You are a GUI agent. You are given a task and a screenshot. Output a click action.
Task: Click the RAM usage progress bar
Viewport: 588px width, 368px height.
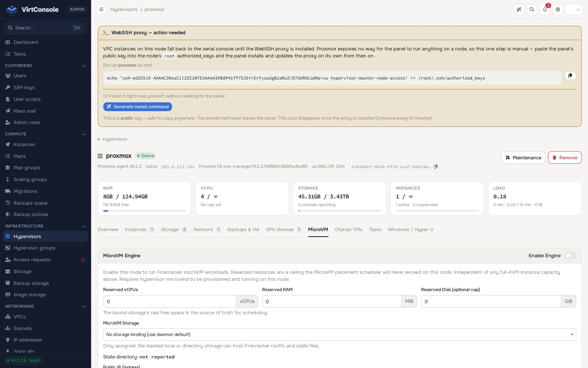pos(145,211)
